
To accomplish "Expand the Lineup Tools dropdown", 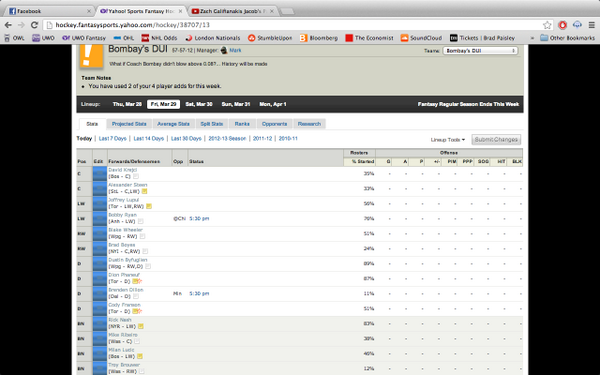I will coord(448,140).
